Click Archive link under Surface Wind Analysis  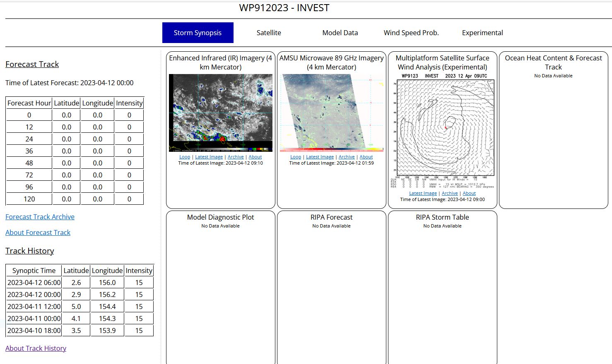450,194
